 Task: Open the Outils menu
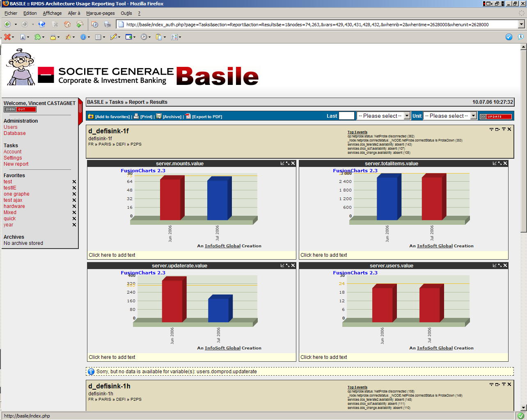pyautogui.click(x=126, y=13)
